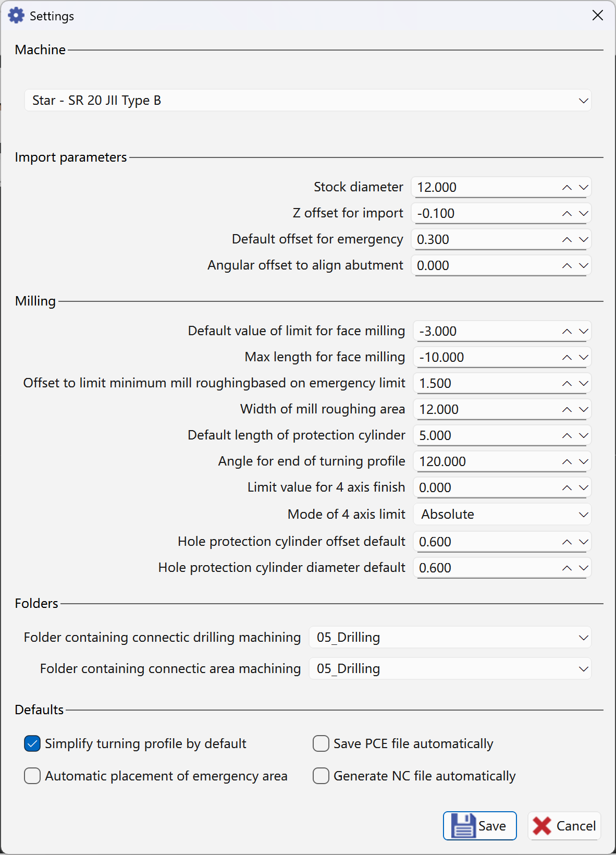
Task: Enable Automatic placement of emergency area
Action: coord(32,776)
